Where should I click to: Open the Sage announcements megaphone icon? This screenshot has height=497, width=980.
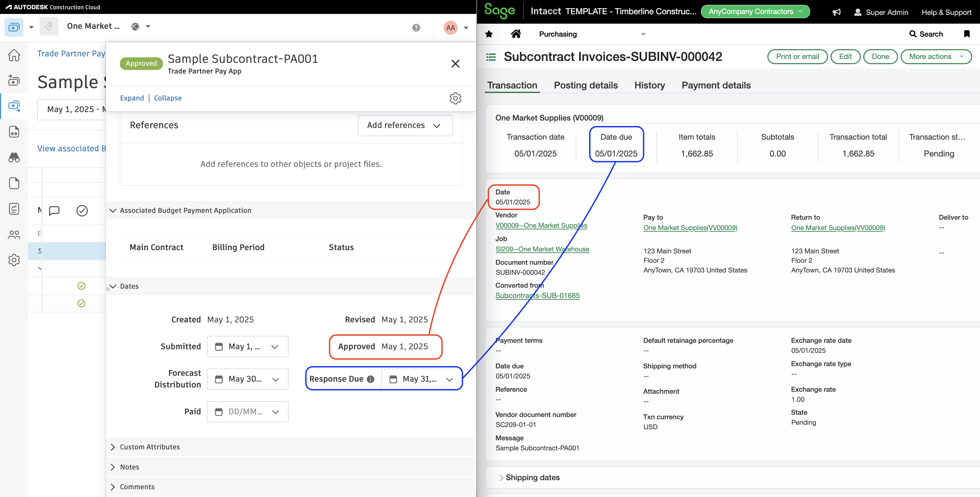click(836, 12)
